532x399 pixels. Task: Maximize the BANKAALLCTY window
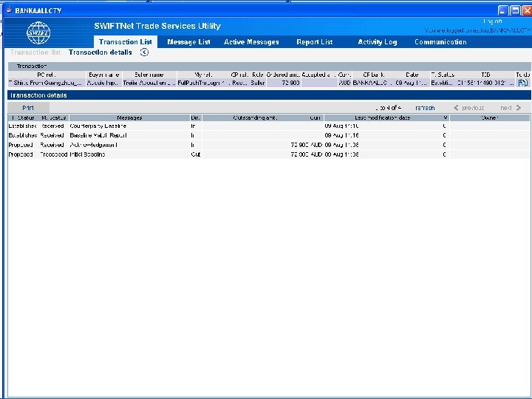click(516, 10)
